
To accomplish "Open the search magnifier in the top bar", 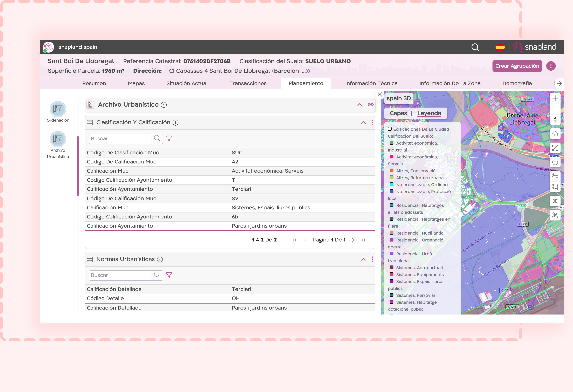I will (475, 47).
